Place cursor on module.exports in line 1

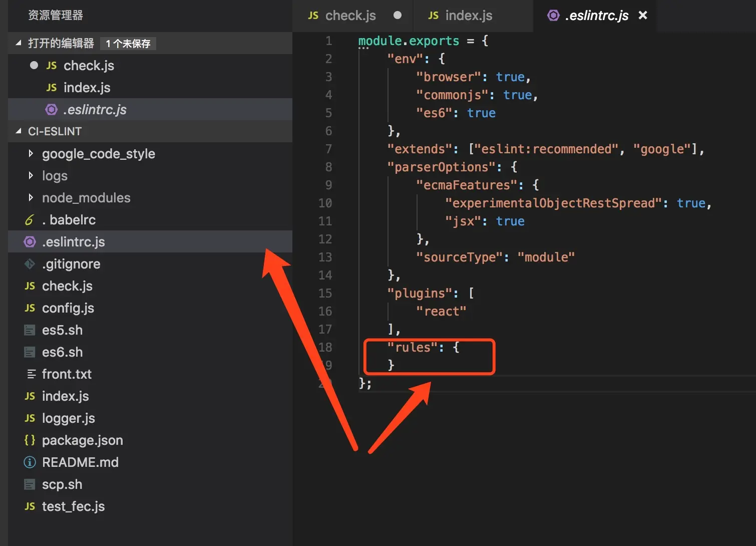click(x=409, y=41)
